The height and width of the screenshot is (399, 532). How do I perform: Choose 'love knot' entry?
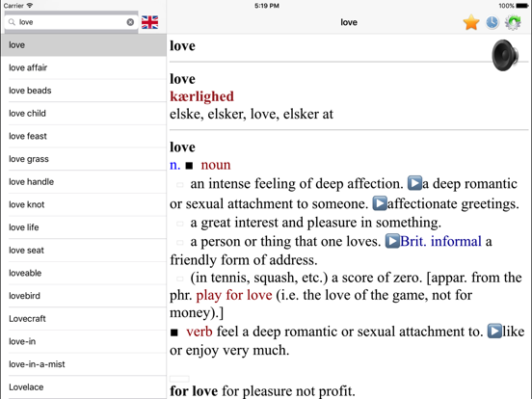click(84, 204)
